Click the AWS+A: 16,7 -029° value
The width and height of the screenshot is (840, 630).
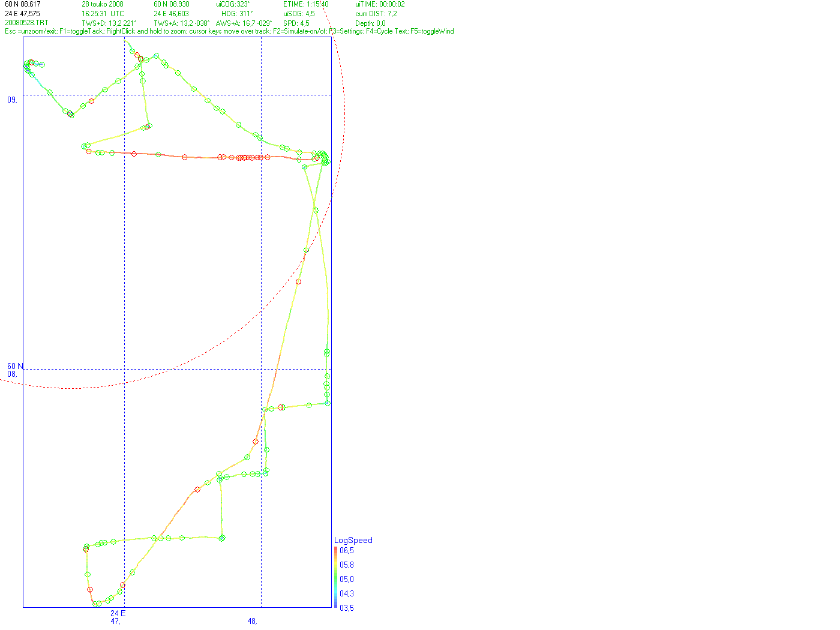tap(244, 23)
